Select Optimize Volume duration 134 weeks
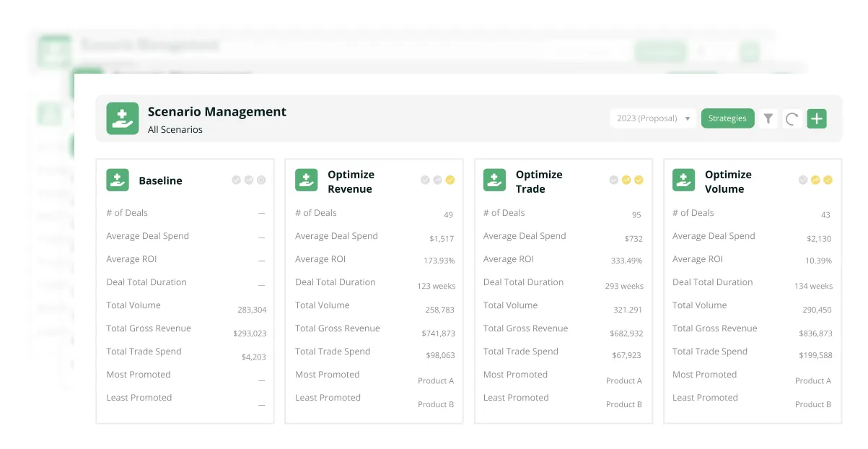 click(814, 286)
